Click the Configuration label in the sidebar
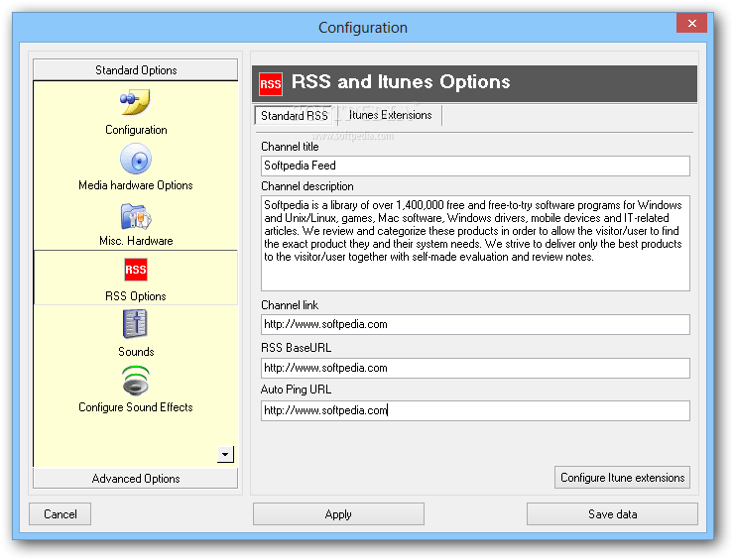 (x=136, y=130)
